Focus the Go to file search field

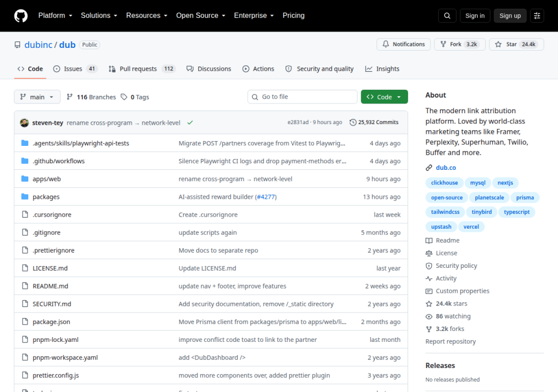click(x=302, y=97)
